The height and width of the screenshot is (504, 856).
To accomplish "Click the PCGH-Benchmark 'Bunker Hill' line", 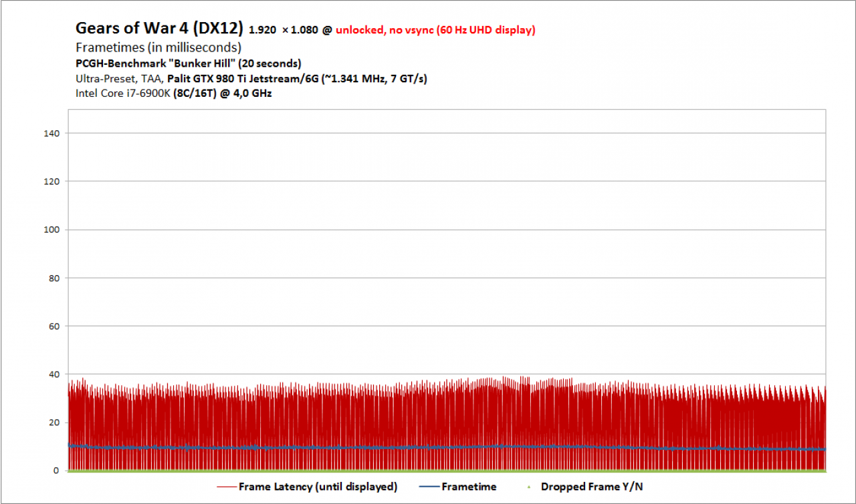I will [189, 64].
